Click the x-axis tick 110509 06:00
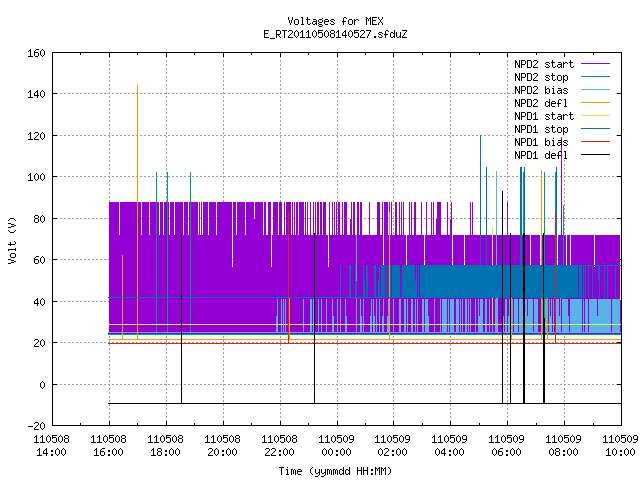Screen dimensions: 640x480 click(507, 446)
